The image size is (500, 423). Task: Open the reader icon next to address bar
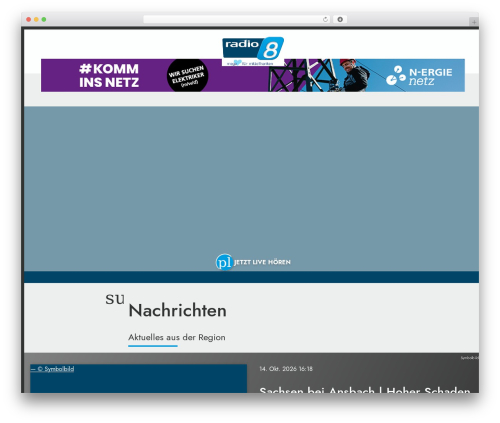pyautogui.click(x=340, y=20)
